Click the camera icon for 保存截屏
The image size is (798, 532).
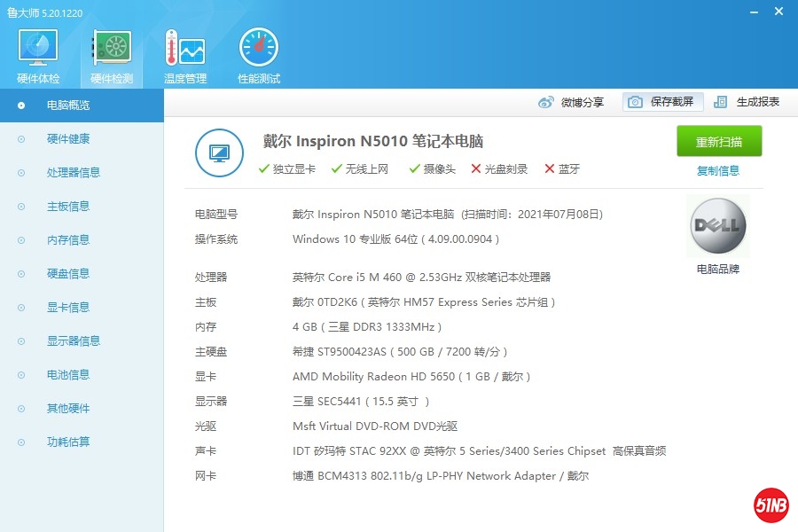click(635, 102)
